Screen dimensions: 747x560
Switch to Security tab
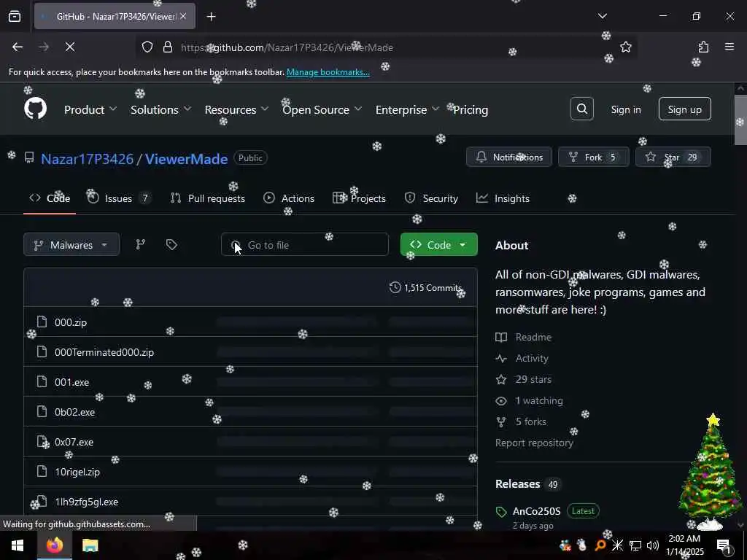point(431,198)
